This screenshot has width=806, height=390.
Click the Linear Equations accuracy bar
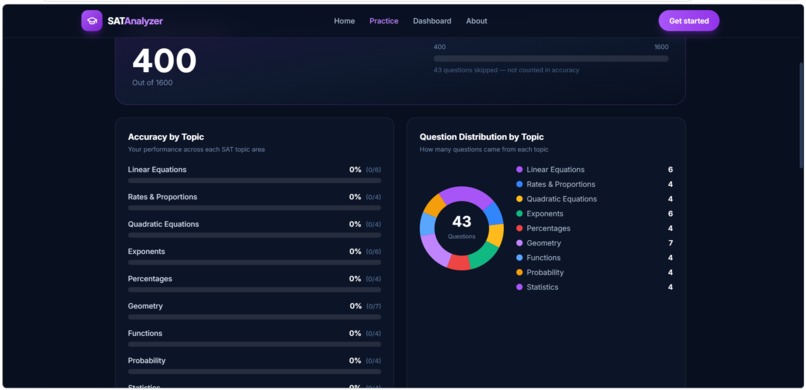click(x=254, y=181)
